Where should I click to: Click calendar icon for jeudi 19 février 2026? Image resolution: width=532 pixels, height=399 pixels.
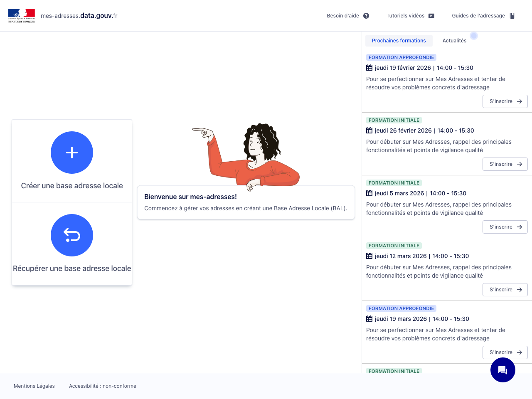click(x=369, y=68)
